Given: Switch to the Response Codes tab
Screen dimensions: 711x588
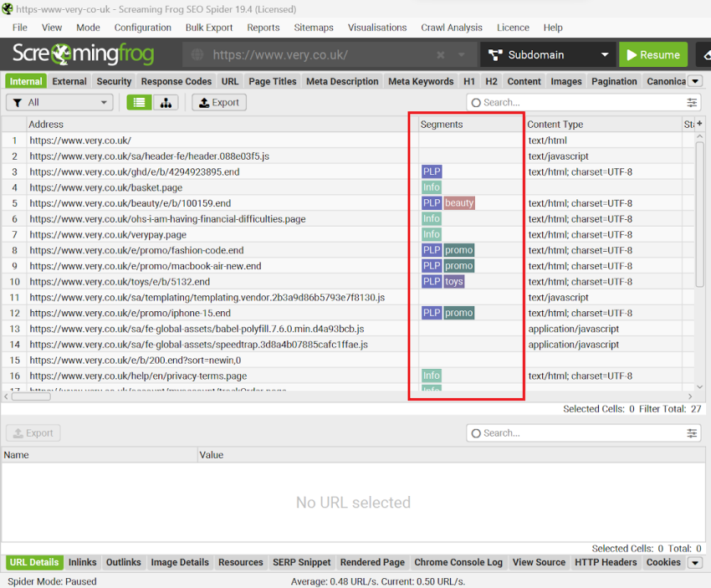Looking at the screenshot, I should pyautogui.click(x=176, y=82).
